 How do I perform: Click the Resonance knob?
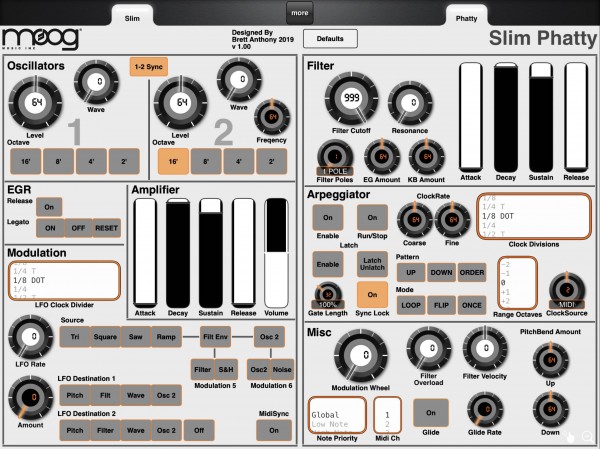(410, 103)
